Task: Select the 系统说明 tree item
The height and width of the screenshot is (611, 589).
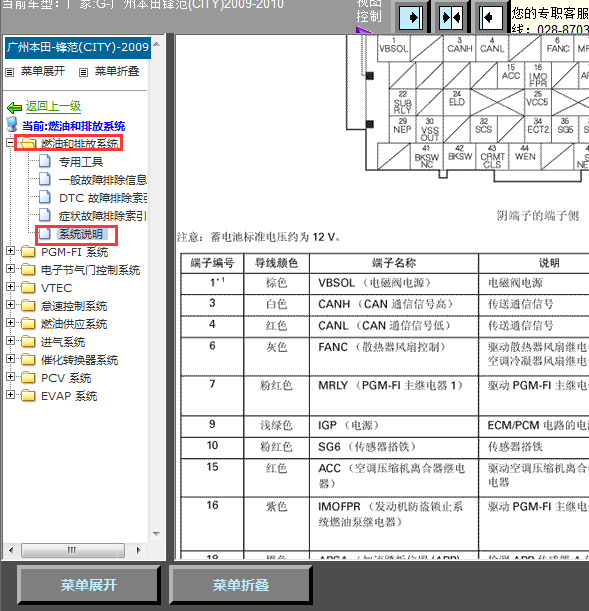Action: (81, 234)
